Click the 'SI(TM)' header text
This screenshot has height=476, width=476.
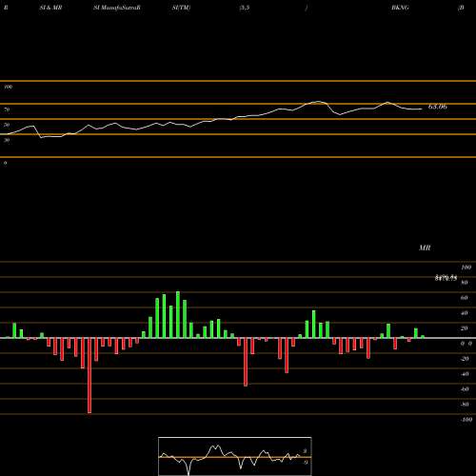(181, 8)
